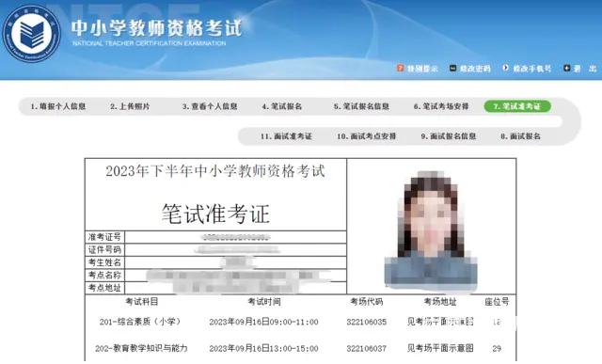
Task: Click the 考场地址 column header
Action: (440, 302)
